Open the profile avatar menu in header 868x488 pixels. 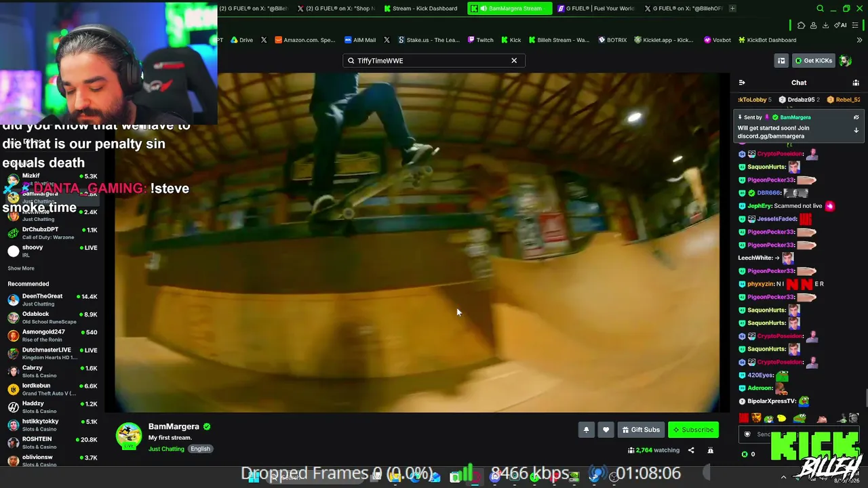pyautogui.click(x=845, y=60)
